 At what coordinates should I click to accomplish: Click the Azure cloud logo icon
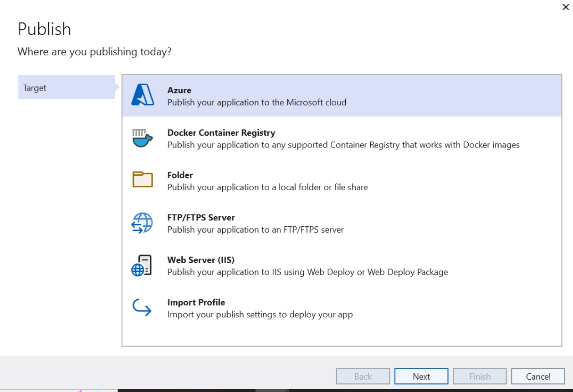coord(143,96)
